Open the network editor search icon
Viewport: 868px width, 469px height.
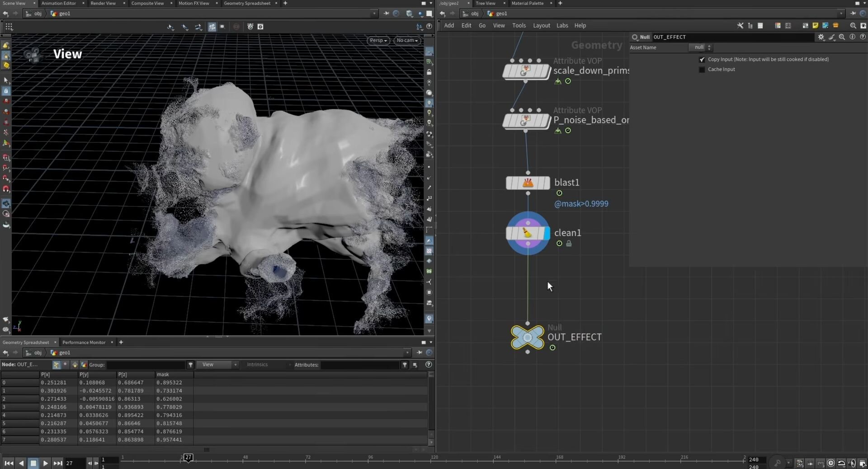[x=853, y=26]
